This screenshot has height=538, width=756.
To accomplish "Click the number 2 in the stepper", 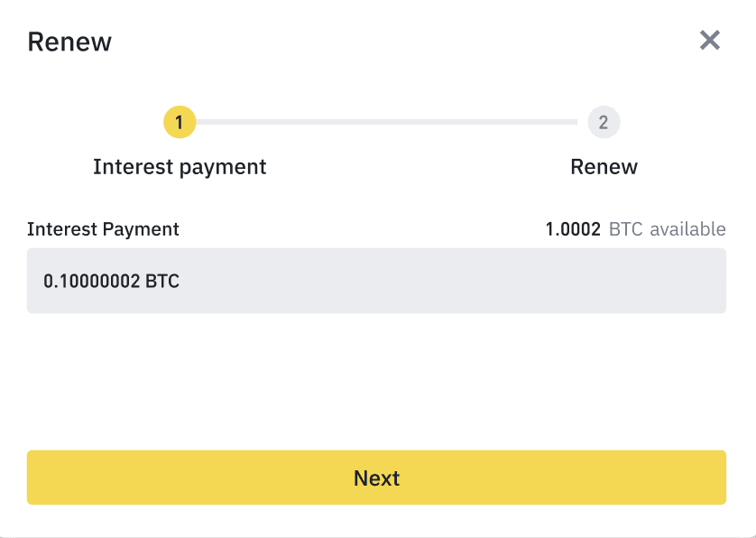I will click(x=604, y=122).
